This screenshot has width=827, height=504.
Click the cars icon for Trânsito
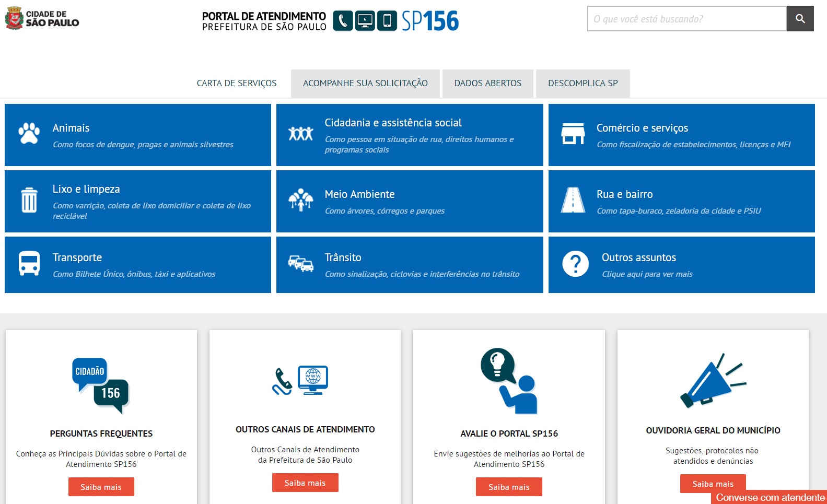pos(301,263)
